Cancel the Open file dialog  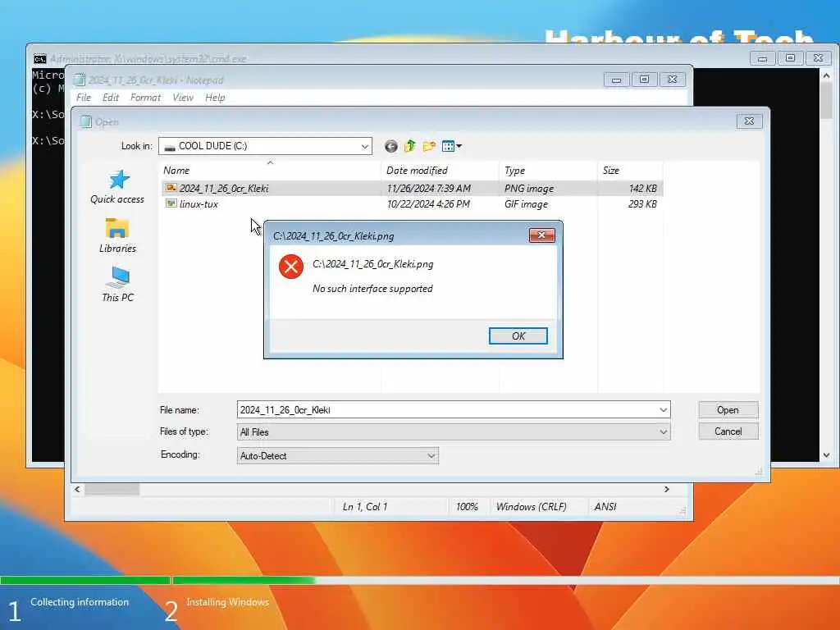point(728,431)
